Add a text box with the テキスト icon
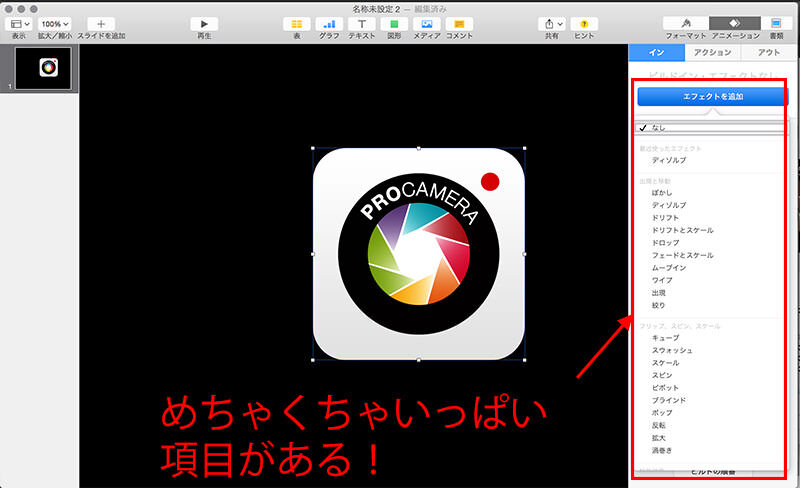800x488 pixels. 362,24
